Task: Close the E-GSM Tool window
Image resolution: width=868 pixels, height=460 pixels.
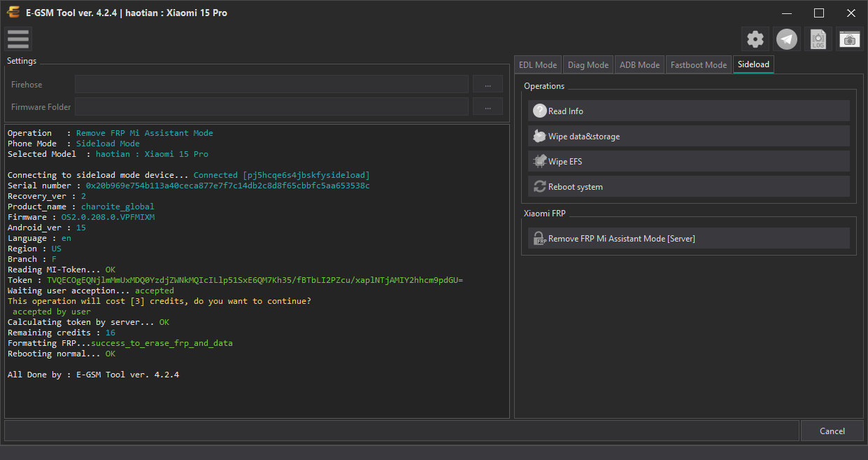Action: tap(851, 13)
